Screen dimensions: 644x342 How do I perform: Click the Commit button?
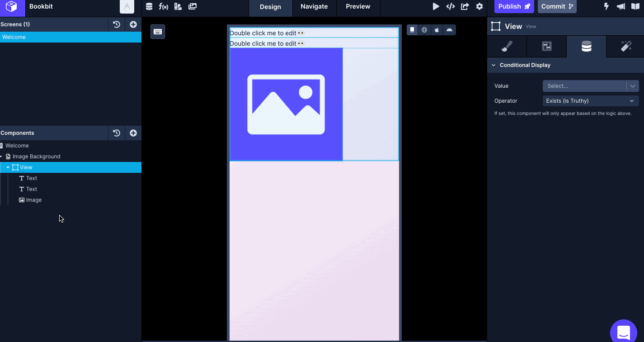(x=557, y=6)
